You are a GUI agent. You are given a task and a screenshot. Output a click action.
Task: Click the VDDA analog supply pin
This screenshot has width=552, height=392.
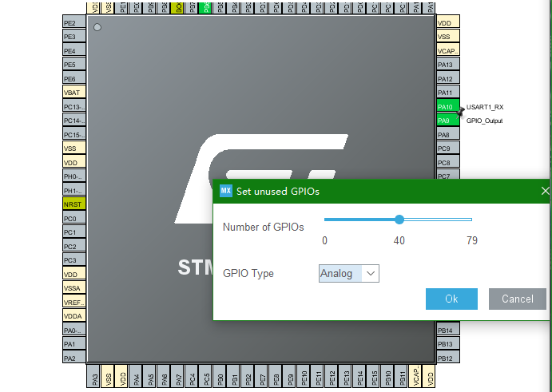[x=74, y=315]
